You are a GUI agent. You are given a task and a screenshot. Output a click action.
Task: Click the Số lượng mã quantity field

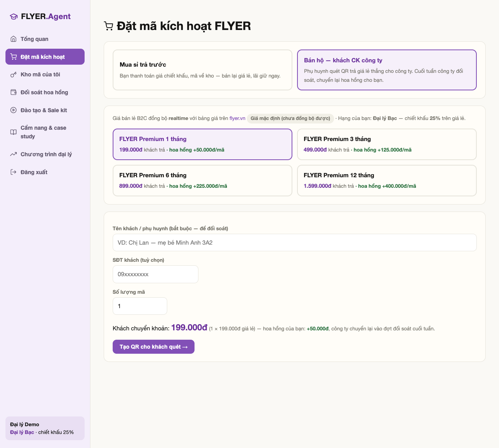(x=140, y=306)
